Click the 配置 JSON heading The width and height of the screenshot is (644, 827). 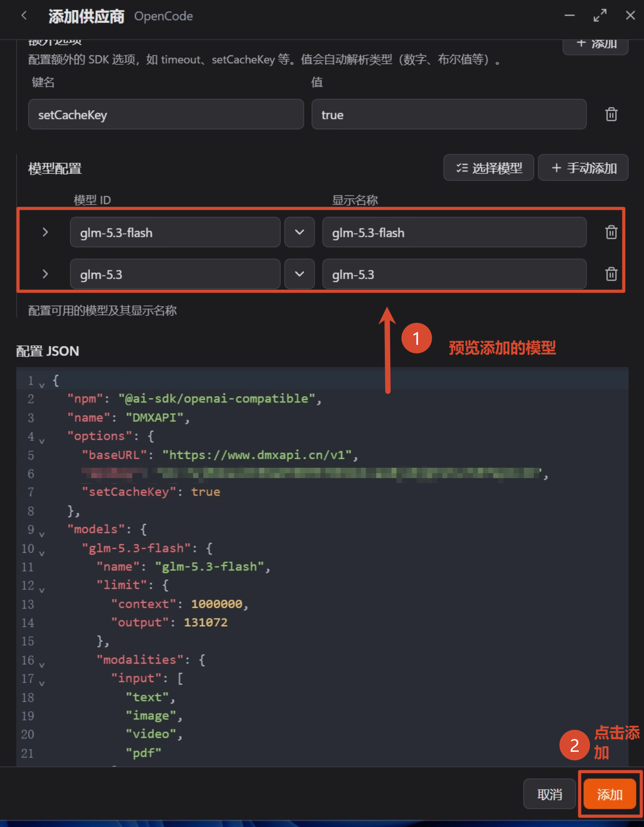(48, 351)
